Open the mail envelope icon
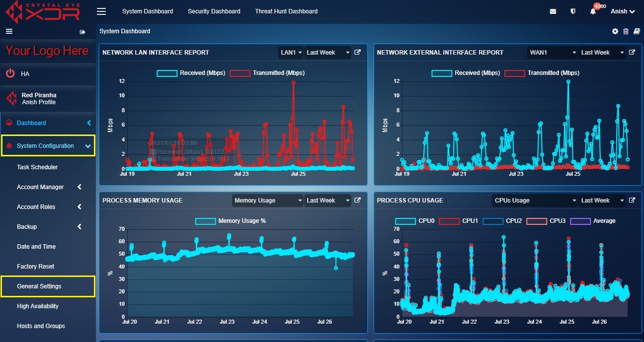 click(553, 11)
